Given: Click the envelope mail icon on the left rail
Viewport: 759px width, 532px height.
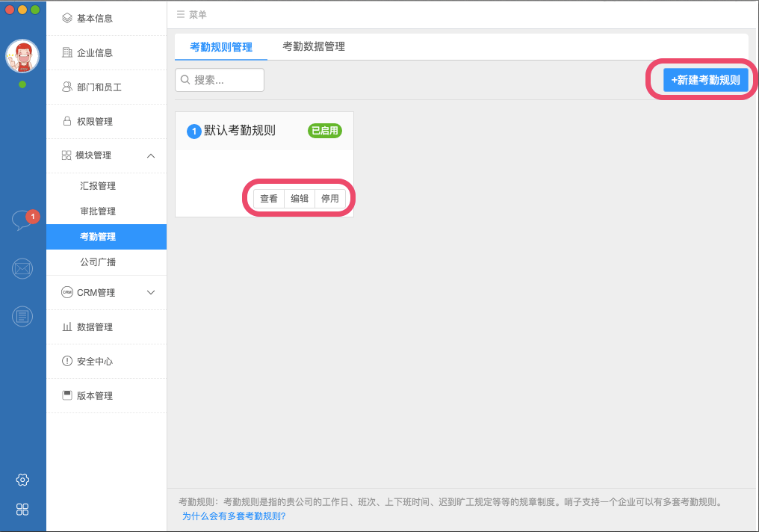Looking at the screenshot, I should [x=22, y=269].
